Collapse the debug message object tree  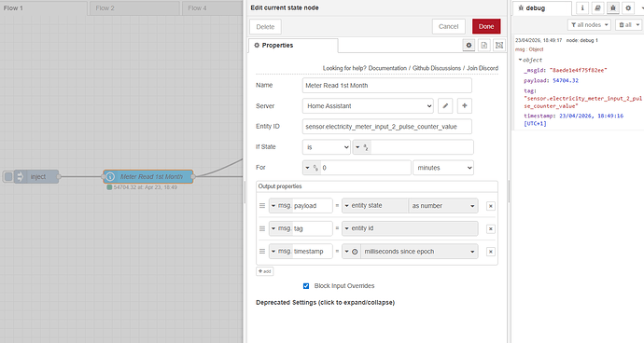(520, 60)
